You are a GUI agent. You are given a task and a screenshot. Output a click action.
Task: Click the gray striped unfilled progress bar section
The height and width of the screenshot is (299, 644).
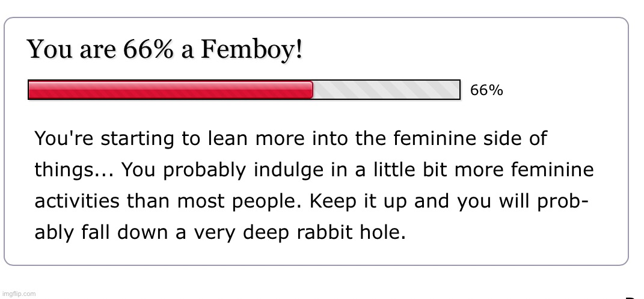[386, 90]
